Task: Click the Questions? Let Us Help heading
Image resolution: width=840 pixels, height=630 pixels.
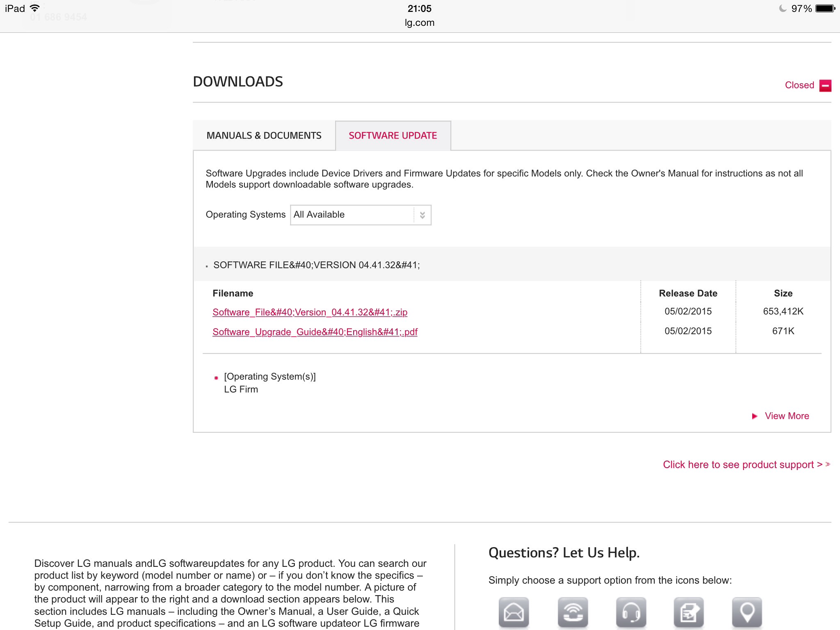Action: tap(564, 553)
